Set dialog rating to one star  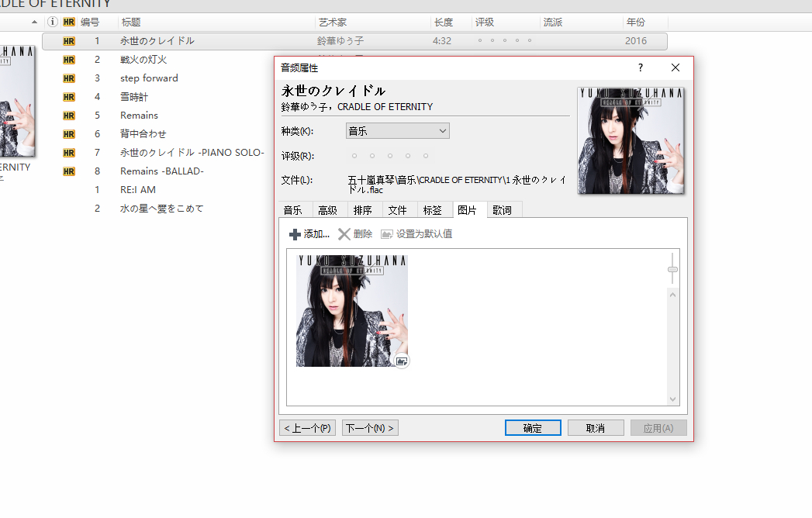[354, 156]
